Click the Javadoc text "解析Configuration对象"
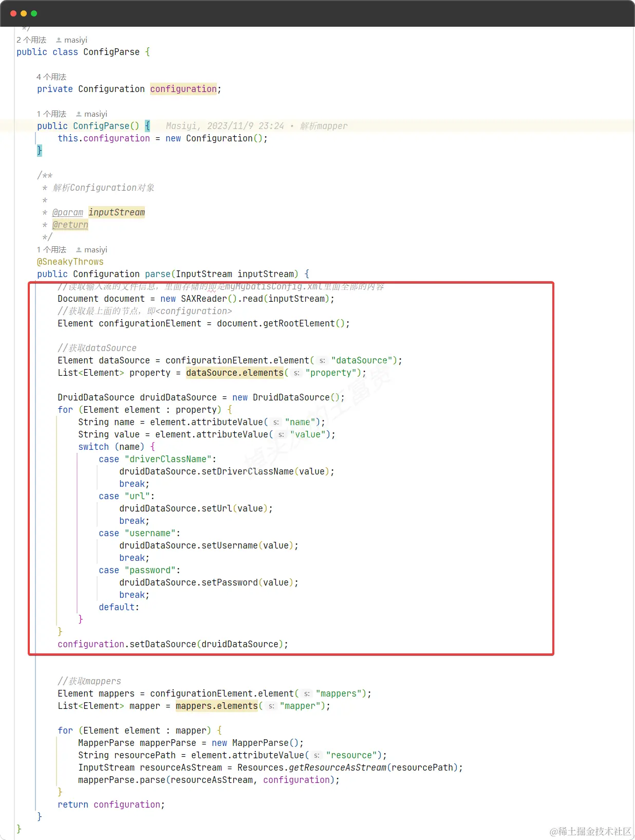The width and height of the screenshot is (635, 840). pyautogui.click(x=104, y=188)
